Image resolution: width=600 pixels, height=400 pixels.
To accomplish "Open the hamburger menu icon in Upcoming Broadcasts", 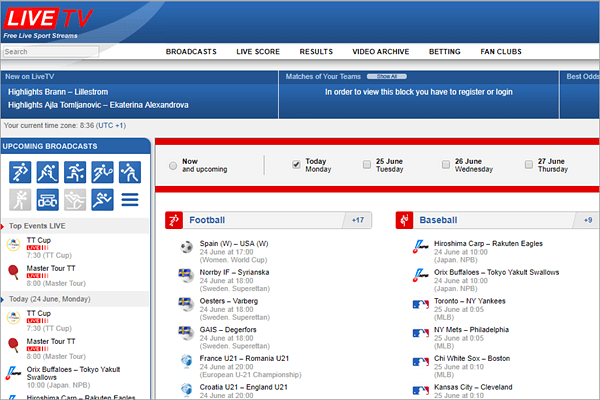I will pyautogui.click(x=130, y=200).
